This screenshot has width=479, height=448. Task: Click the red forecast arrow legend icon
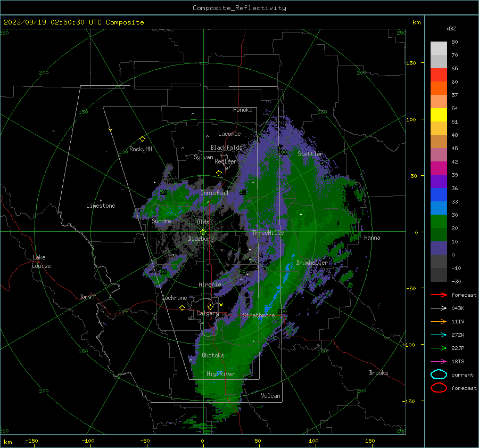439,295
